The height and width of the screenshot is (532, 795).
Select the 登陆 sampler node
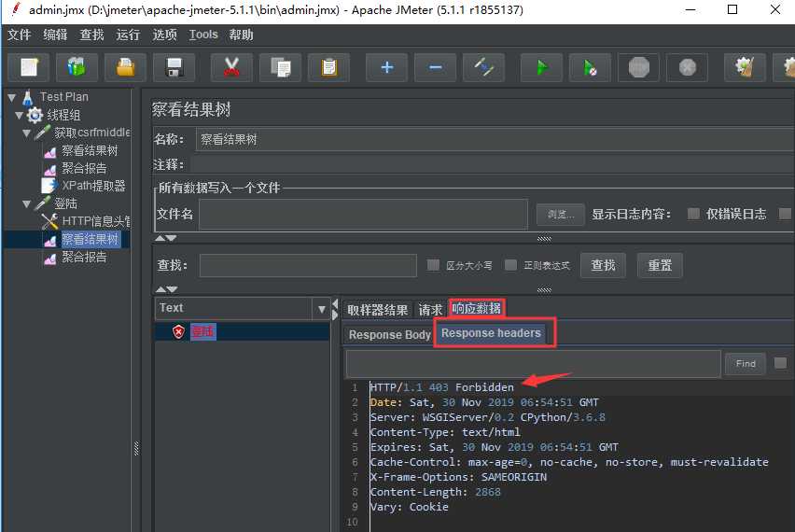[65, 203]
